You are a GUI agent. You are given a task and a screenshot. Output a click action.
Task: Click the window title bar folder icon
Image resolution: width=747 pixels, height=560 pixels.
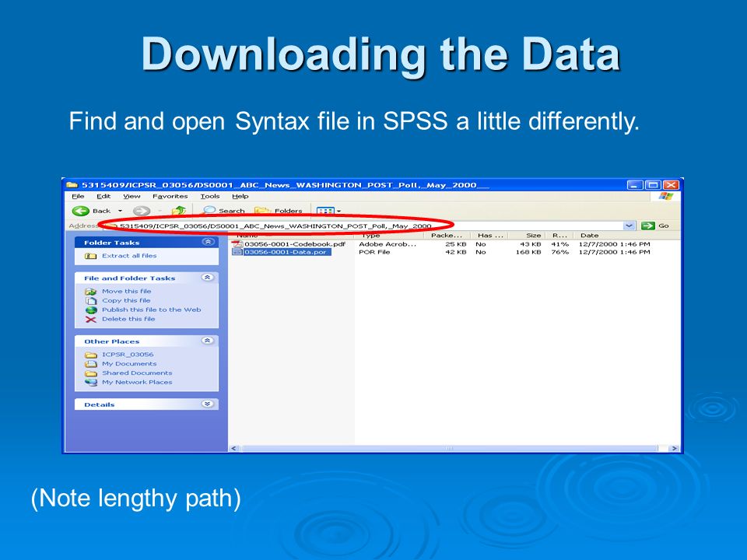pyautogui.click(x=72, y=185)
